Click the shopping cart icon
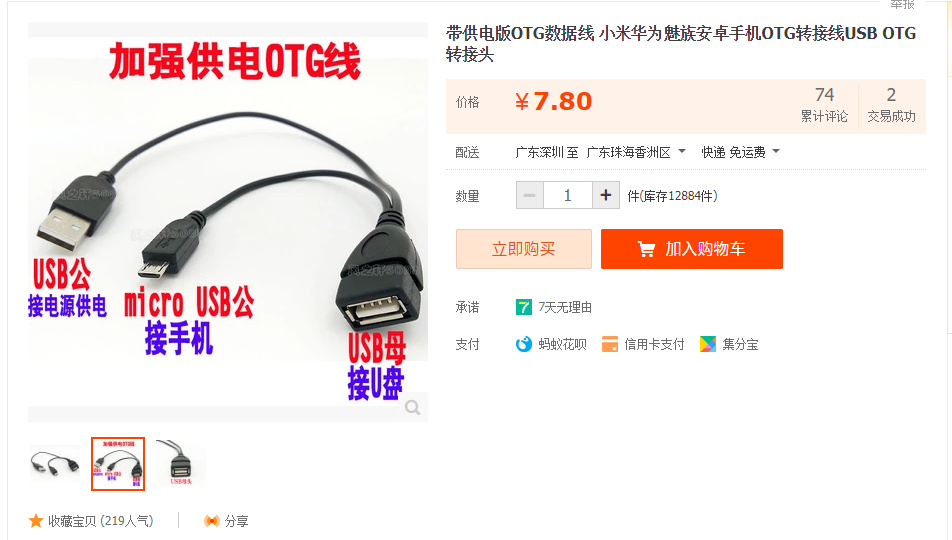This screenshot has height=540, width=952. pyautogui.click(x=646, y=249)
